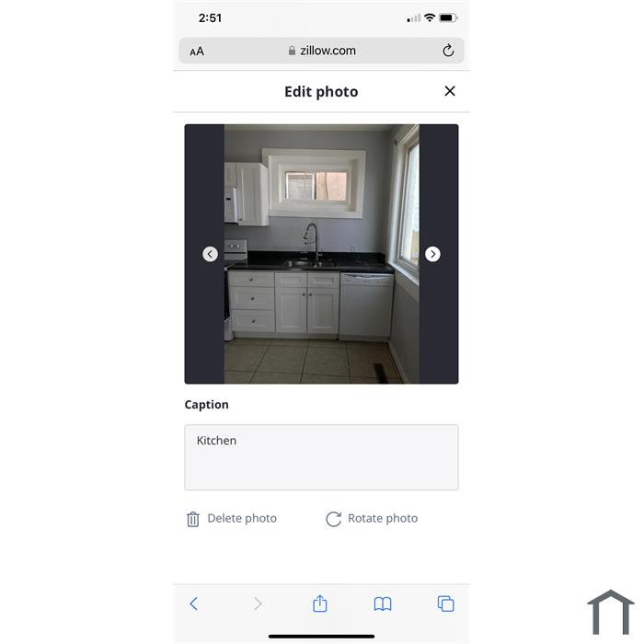The width and height of the screenshot is (644, 644).
Task: Tap the Edit photo title
Action: (321, 92)
